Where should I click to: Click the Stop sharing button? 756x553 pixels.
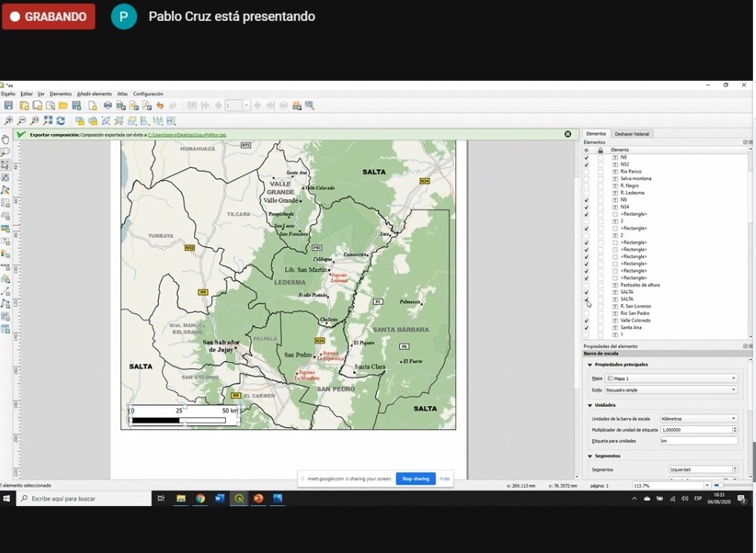pyautogui.click(x=415, y=478)
